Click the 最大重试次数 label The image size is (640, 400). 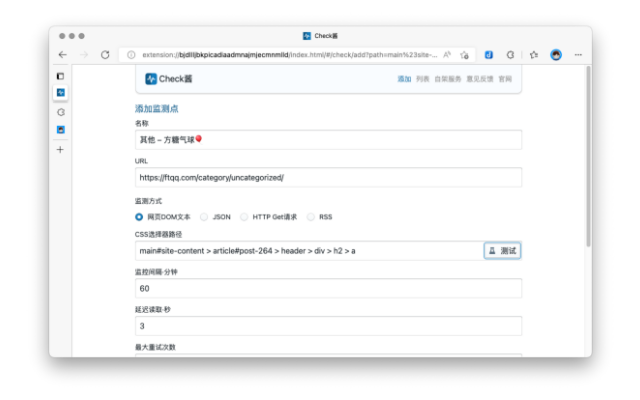(x=155, y=347)
